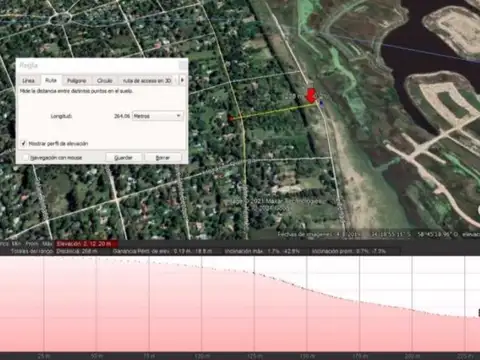Click the Inclinación prom. statistic
The height and width of the screenshot is (360, 480).
pos(349,251)
